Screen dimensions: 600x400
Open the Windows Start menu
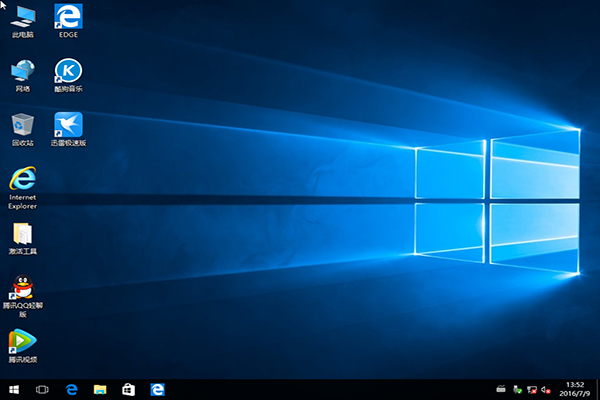tap(14, 388)
